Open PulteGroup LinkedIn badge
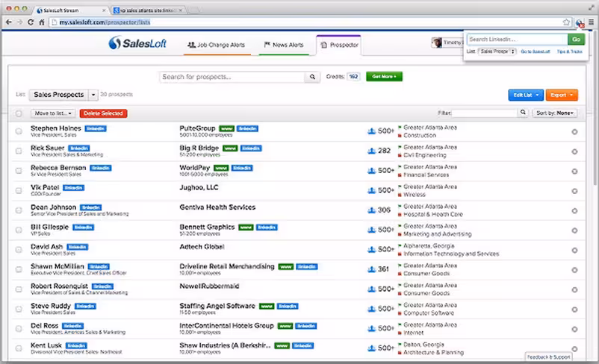 tap(247, 128)
